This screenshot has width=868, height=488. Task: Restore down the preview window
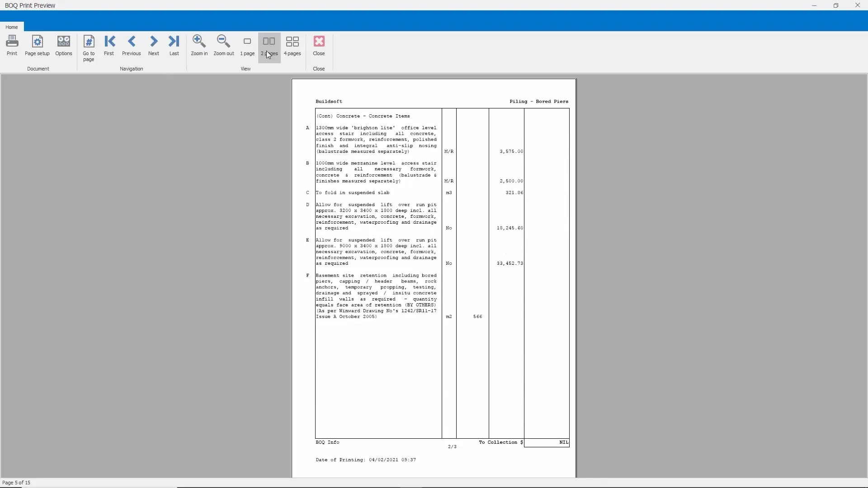(836, 5)
